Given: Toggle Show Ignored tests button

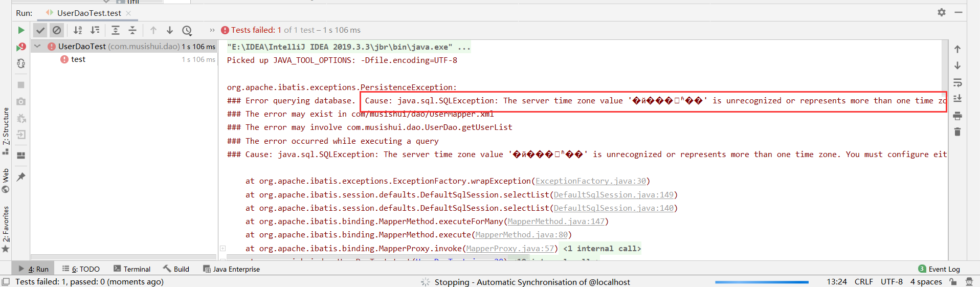Looking at the screenshot, I should [x=57, y=30].
